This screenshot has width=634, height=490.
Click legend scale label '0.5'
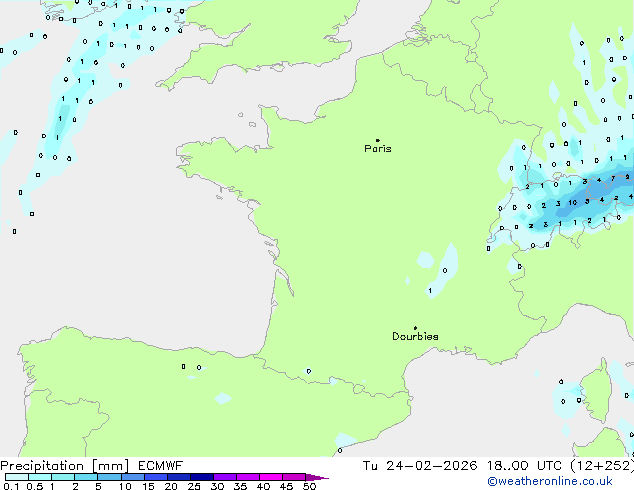tap(35, 486)
